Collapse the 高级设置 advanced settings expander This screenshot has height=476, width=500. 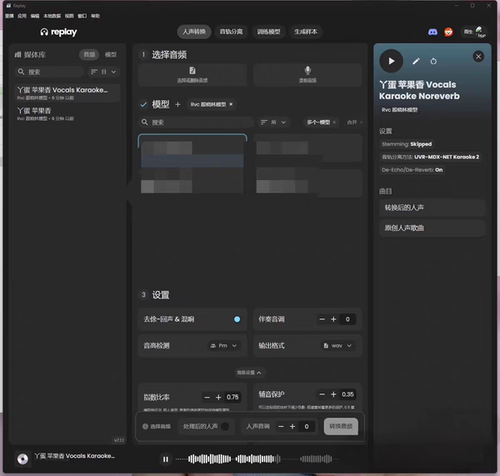pyautogui.click(x=249, y=372)
